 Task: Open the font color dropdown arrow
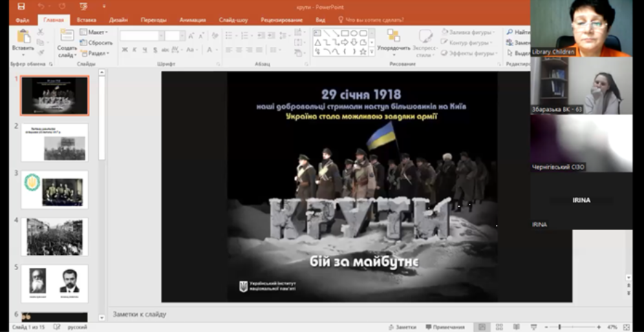tap(217, 50)
